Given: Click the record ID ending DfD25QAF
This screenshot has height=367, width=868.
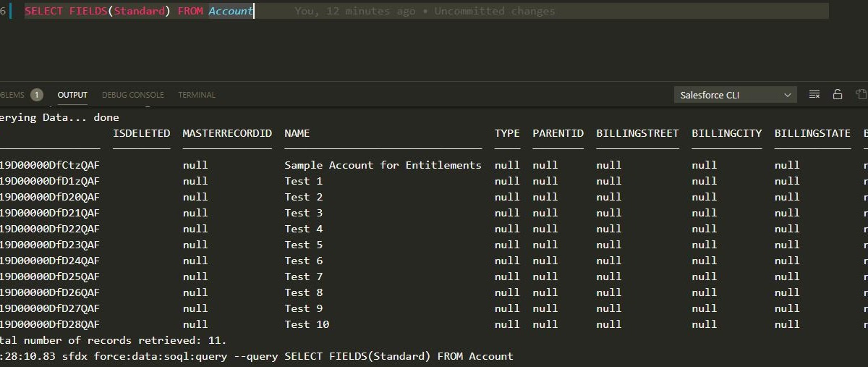Looking at the screenshot, I should click(50, 277).
